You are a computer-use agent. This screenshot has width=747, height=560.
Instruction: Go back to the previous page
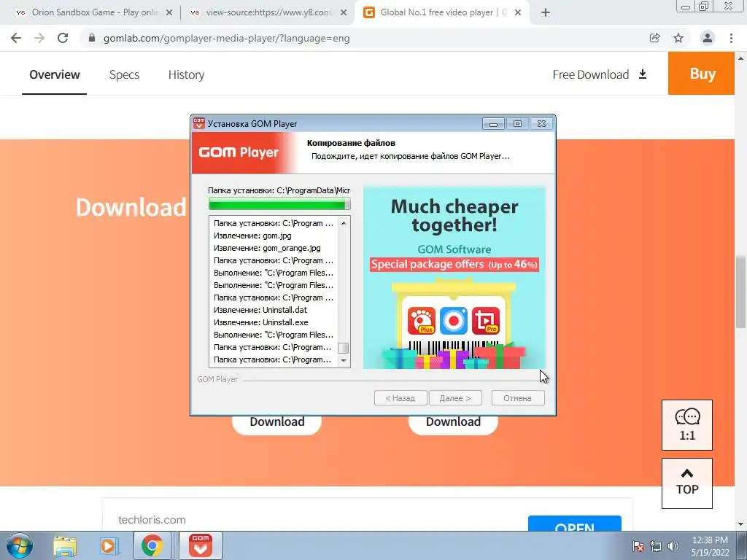point(16,38)
